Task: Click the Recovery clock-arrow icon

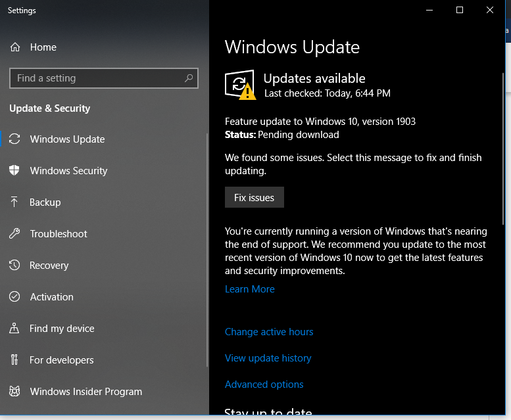Action: pos(14,265)
